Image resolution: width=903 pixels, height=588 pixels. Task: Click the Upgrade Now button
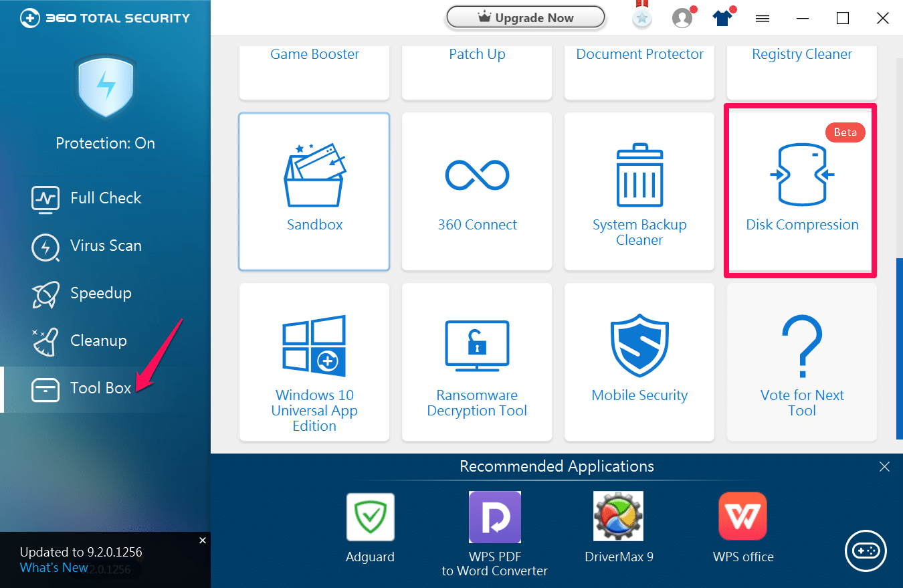tap(526, 18)
